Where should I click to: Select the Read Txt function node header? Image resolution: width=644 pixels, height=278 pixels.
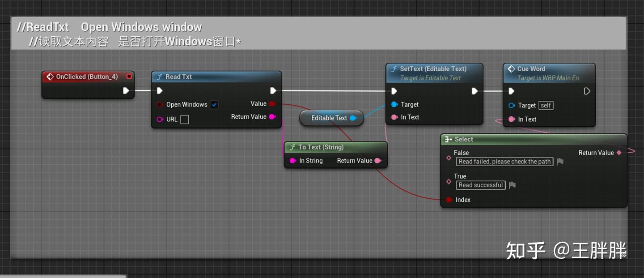pos(201,77)
